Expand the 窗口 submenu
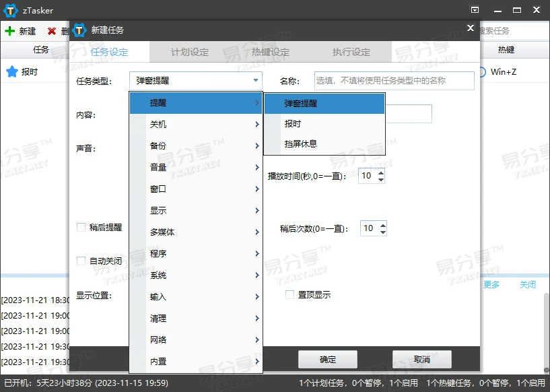Viewport: 550px width, 392px height. point(196,189)
